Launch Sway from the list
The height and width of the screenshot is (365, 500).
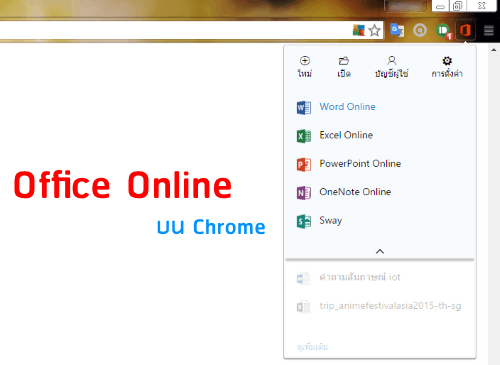pyautogui.click(x=331, y=220)
